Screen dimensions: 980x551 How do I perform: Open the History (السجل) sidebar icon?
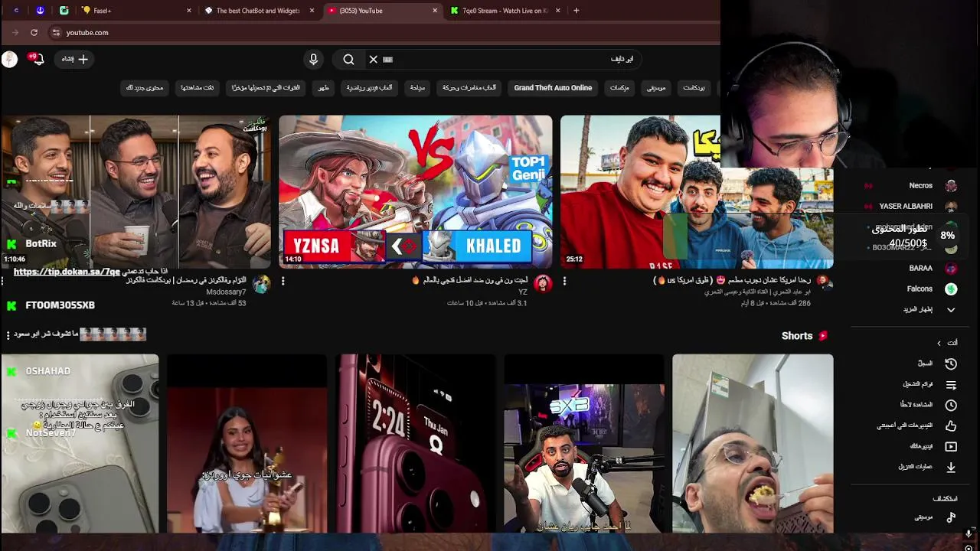(951, 364)
